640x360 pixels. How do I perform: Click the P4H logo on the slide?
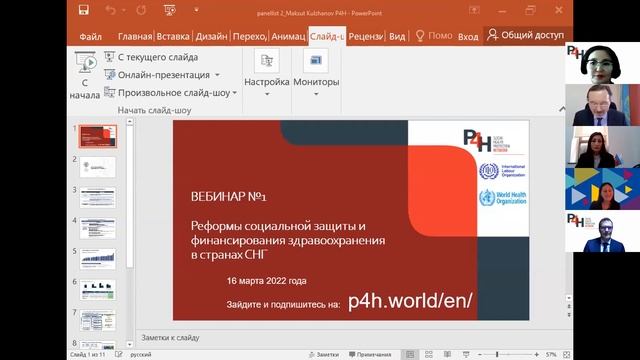486,141
